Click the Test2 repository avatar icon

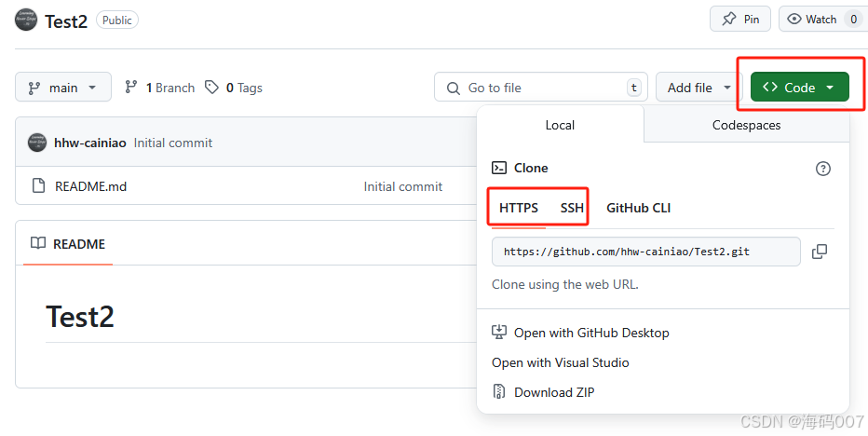[x=26, y=20]
